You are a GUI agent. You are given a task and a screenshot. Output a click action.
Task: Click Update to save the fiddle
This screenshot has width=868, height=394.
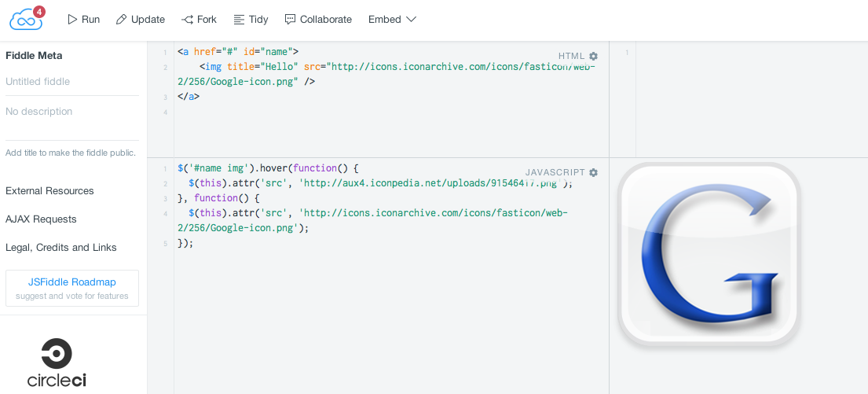coord(141,20)
